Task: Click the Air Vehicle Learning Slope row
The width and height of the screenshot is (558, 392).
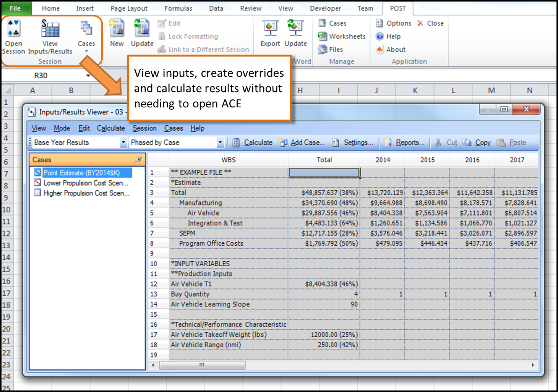Action: tap(343, 304)
